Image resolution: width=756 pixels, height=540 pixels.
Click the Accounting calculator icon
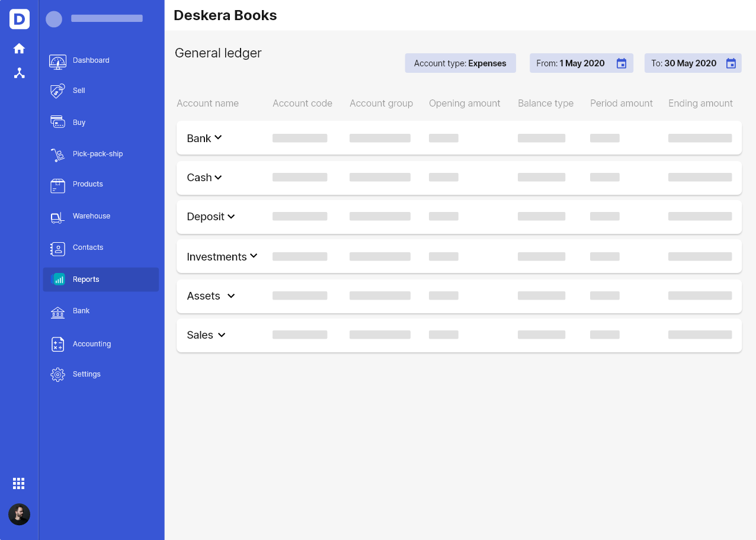coord(57,344)
